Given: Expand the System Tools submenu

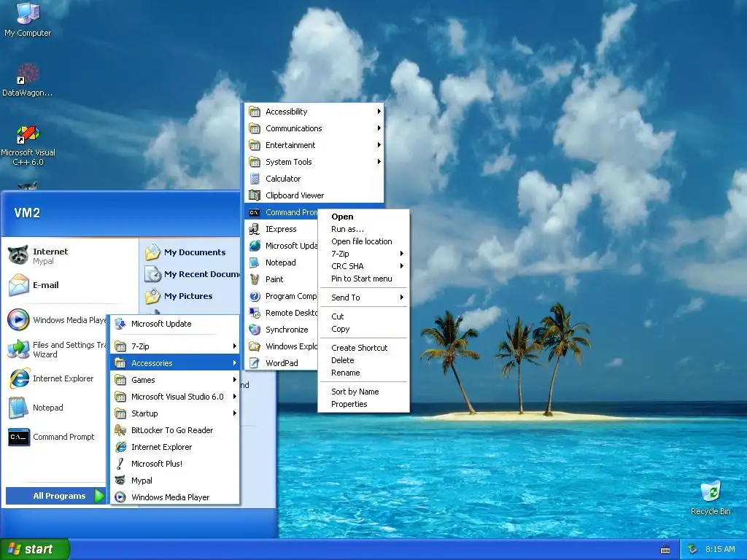Looking at the screenshot, I should click(314, 162).
